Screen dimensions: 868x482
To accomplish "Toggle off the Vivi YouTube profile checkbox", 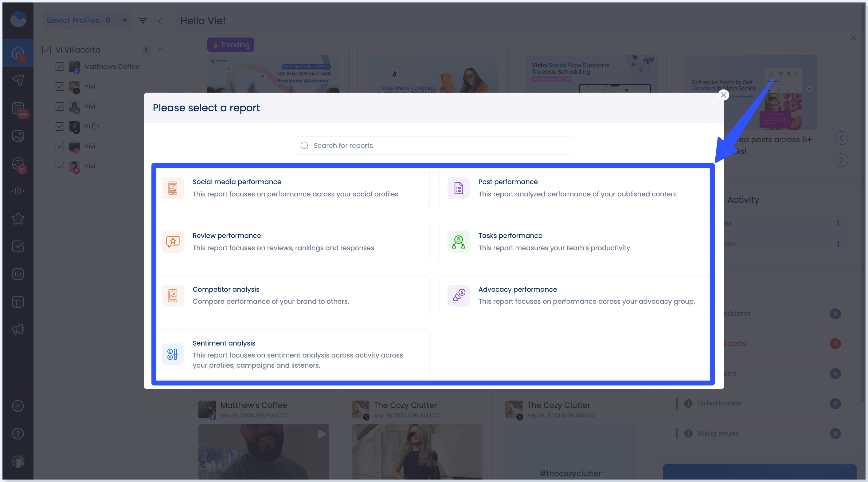I will 60,166.
